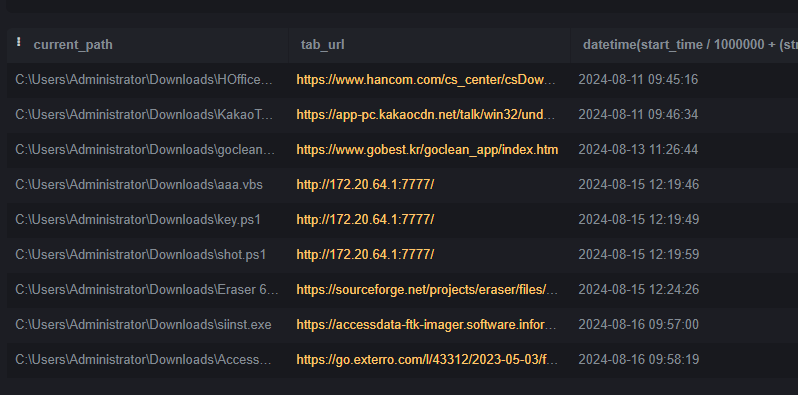Select the 2024-08-15 12:19:46 timestamp

coord(639,185)
